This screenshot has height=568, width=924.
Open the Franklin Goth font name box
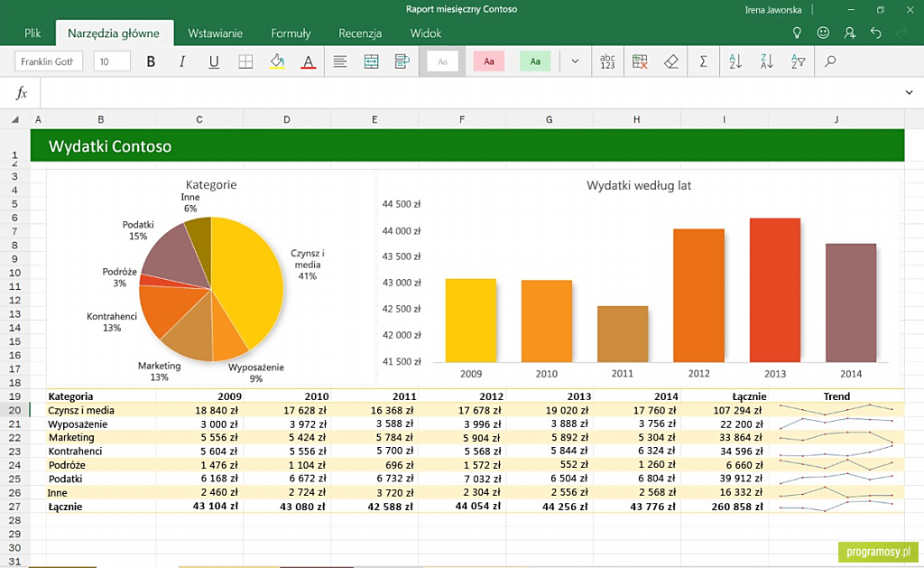[x=49, y=61]
